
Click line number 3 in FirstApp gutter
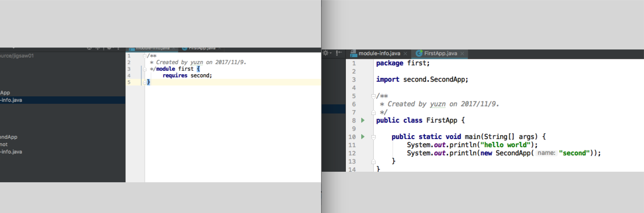coord(354,80)
